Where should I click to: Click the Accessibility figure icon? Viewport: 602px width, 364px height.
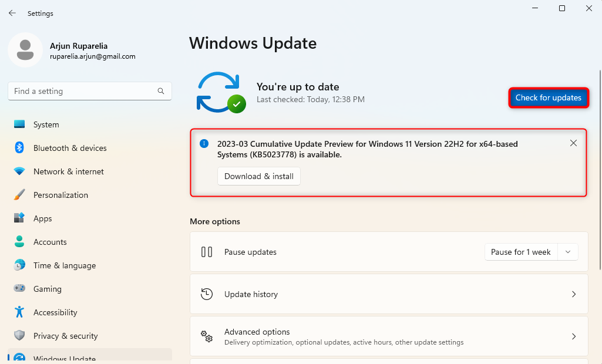[x=19, y=312]
